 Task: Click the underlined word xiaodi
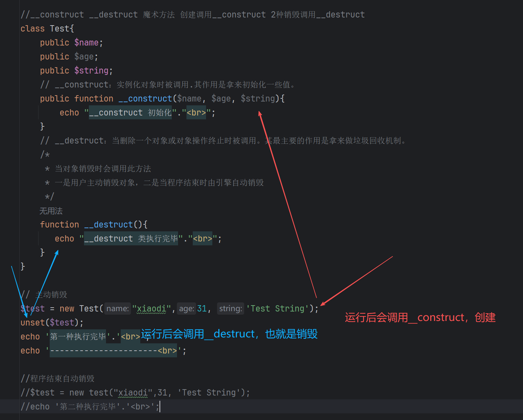tap(151, 308)
